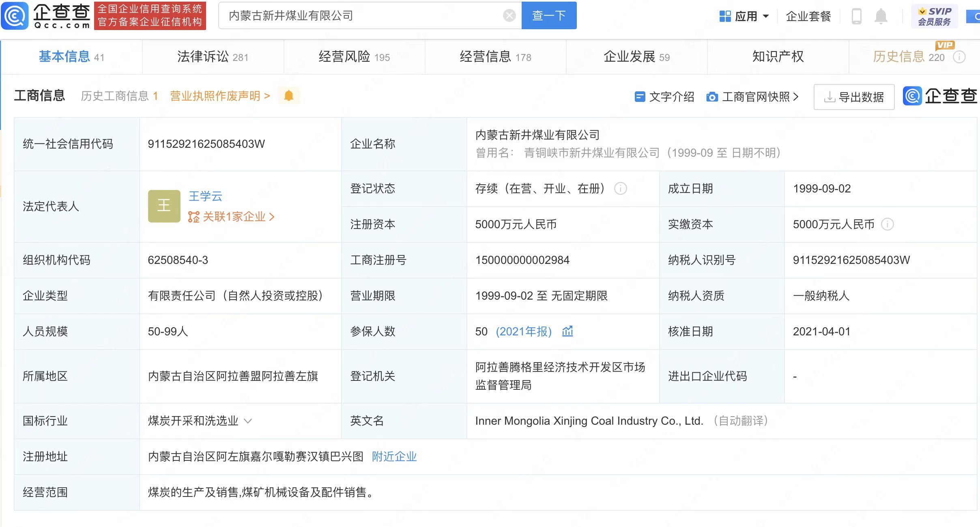Click the 所属地区 value 内蒙古自治区阿拉善盟阿拉善左旗

pyautogui.click(x=233, y=376)
